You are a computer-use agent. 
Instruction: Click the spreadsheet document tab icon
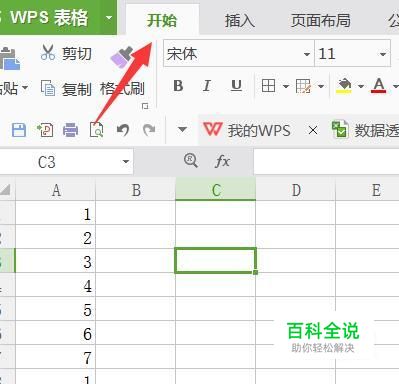pyautogui.click(x=340, y=129)
